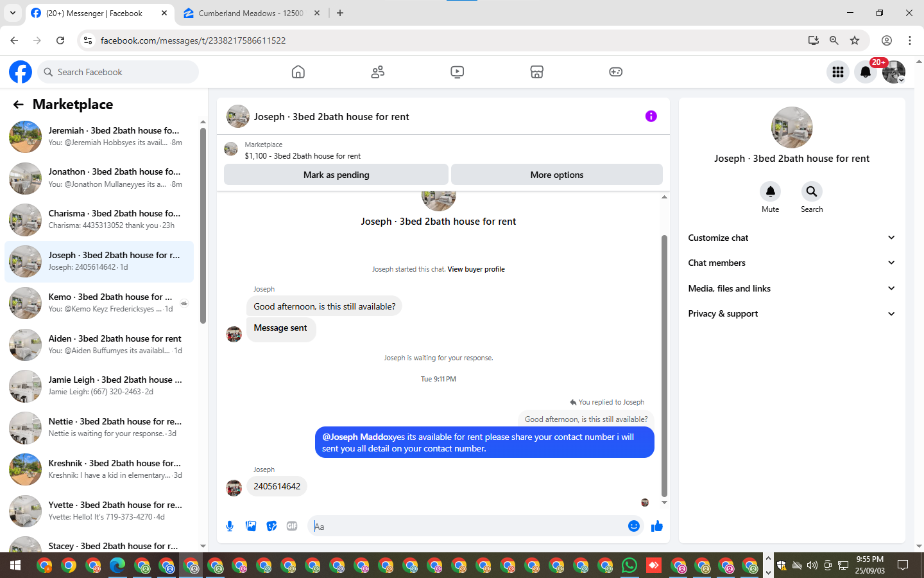Click the listing thumbnail in the right panel
Screen dimensions: 924x578
(792, 127)
